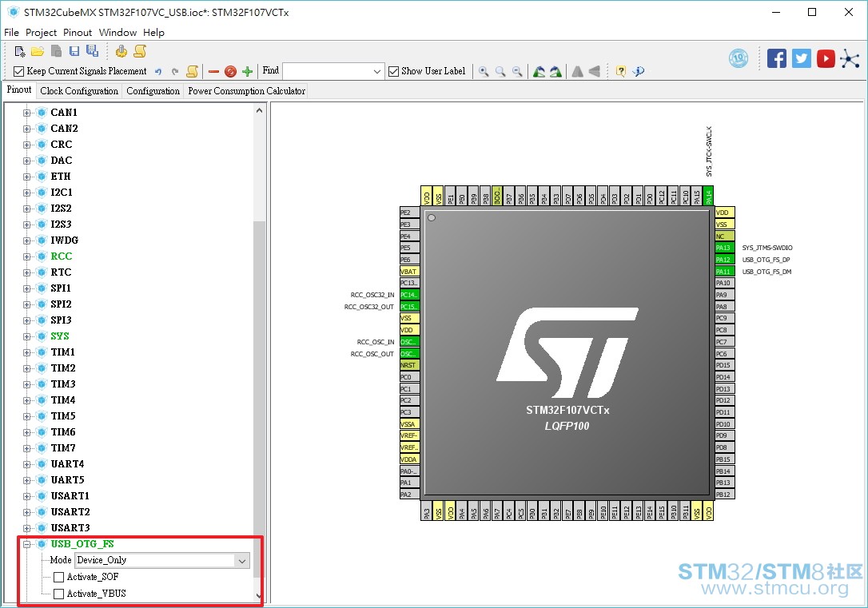The image size is (868, 608).
Task: Enable the Activate_VBUS checkbox
Action: (58, 594)
